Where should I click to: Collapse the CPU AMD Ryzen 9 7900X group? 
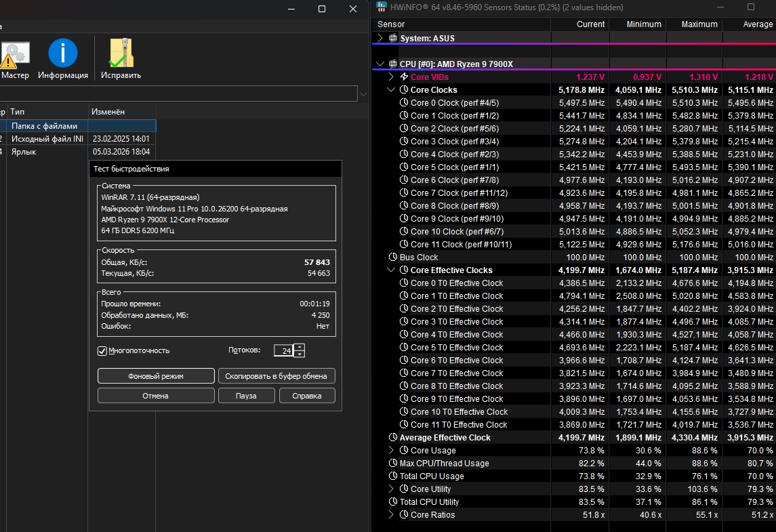380,64
